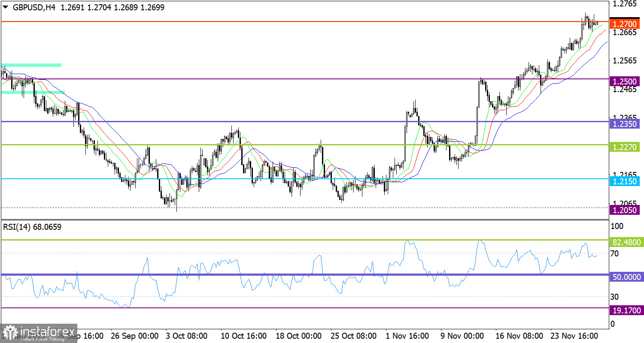Click the 1.2365 price scale value
This screenshot has height=343, width=644.
coord(624,117)
